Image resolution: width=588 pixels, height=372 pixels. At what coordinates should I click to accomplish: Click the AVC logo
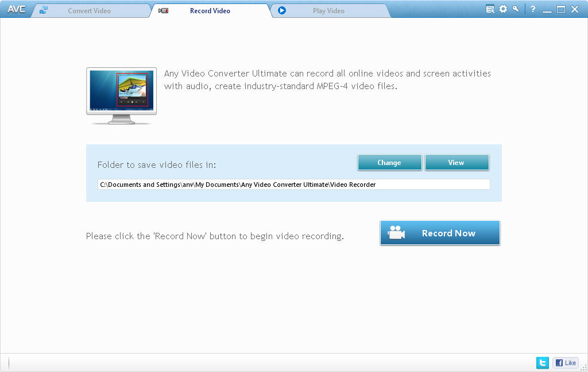coord(16,9)
